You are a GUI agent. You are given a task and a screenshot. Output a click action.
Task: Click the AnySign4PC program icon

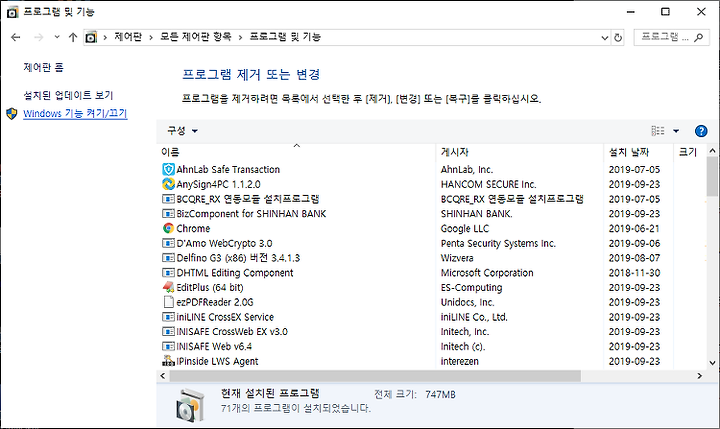(169, 184)
